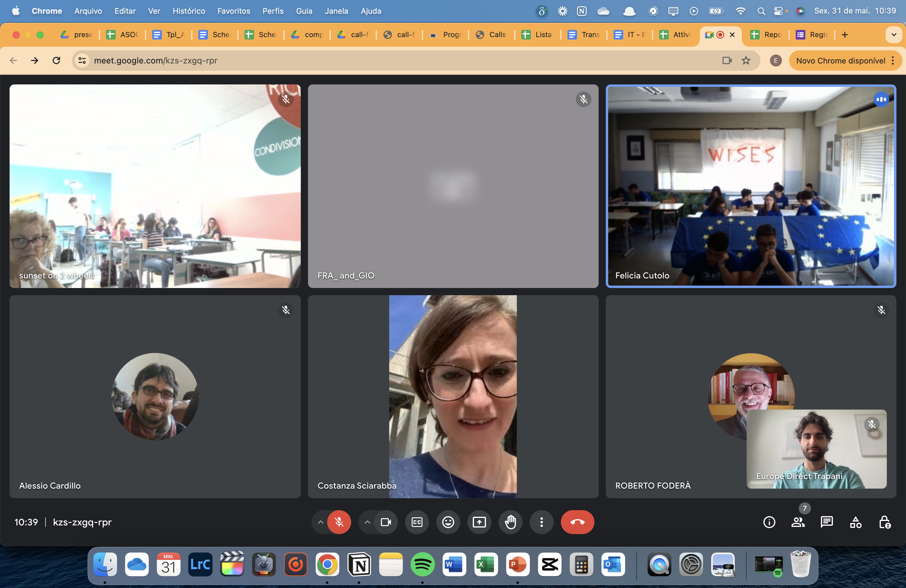Open the site information icon in address bar
Screen dimensions: 906x588
click(x=82, y=60)
